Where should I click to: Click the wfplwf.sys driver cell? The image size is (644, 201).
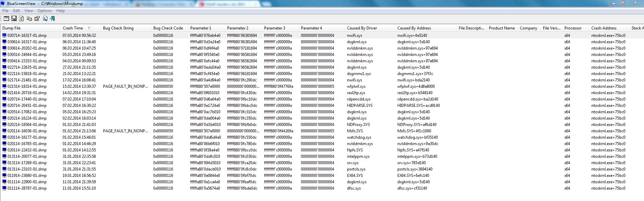(356, 86)
